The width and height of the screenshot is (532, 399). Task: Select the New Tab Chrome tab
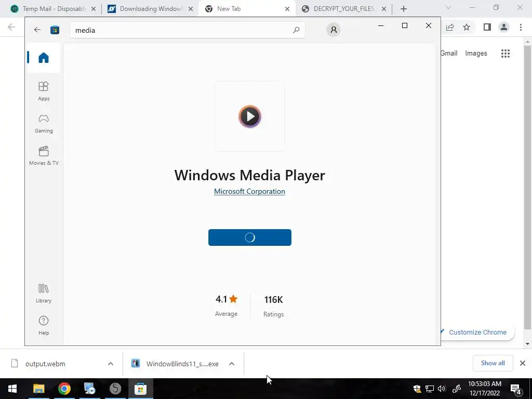click(x=246, y=9)
